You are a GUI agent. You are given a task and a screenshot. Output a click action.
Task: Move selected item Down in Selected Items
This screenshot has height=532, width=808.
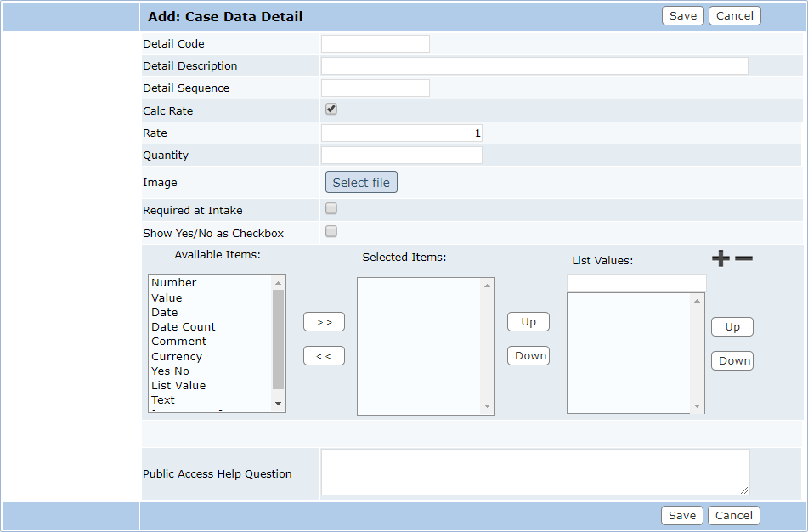528,356
